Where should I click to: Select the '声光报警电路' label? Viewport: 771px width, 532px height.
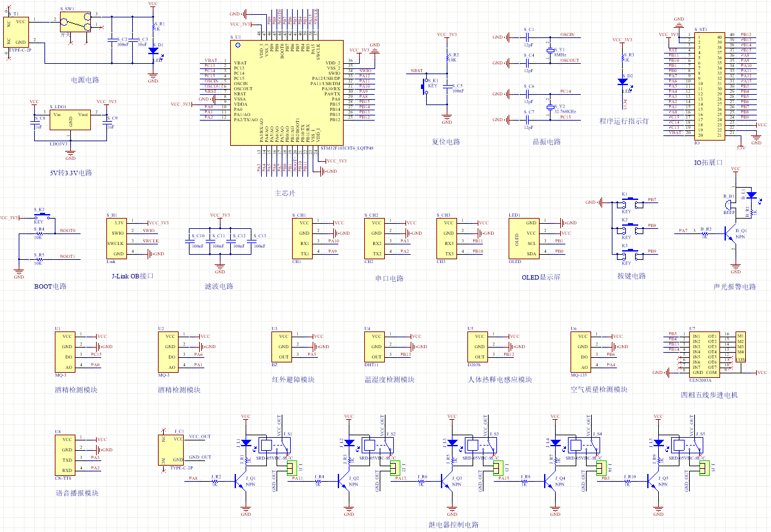tap(735, 287)
